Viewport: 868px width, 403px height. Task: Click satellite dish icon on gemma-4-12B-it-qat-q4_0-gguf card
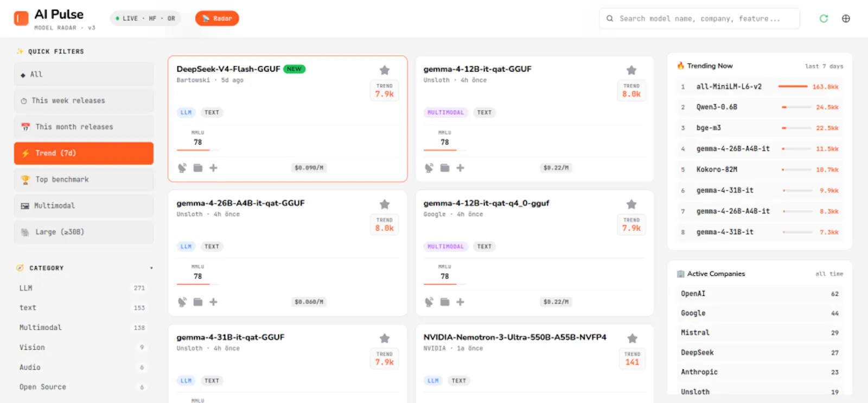pyautogui.click(x=429, y=302)
